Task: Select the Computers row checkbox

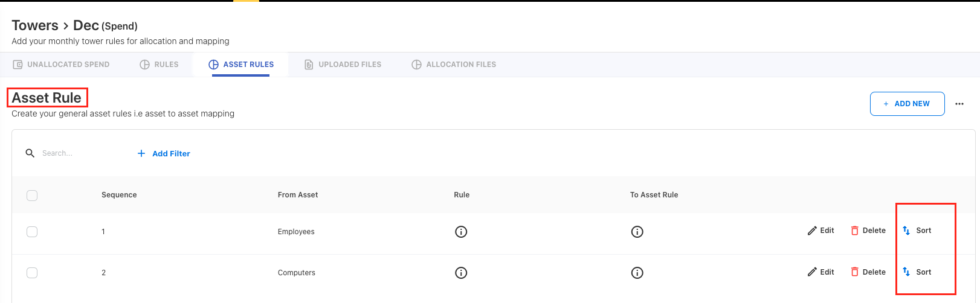Action: point(32,273)
